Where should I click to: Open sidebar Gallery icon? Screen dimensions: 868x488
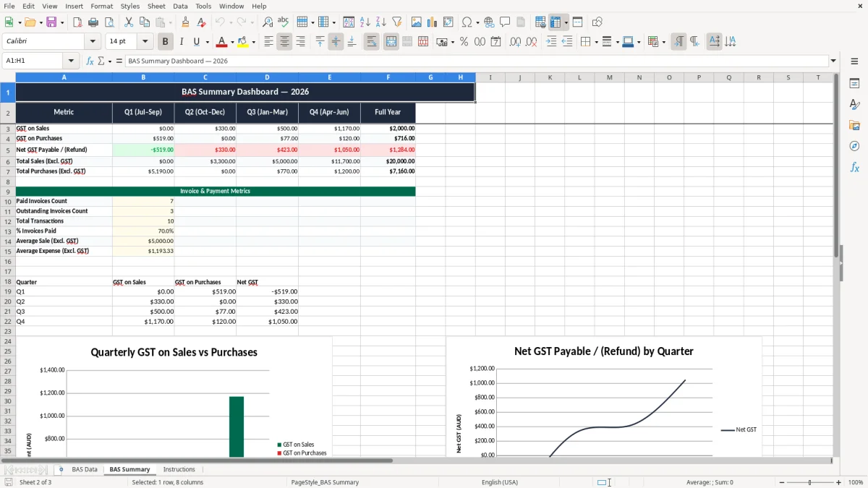click(x=854, y=125)
